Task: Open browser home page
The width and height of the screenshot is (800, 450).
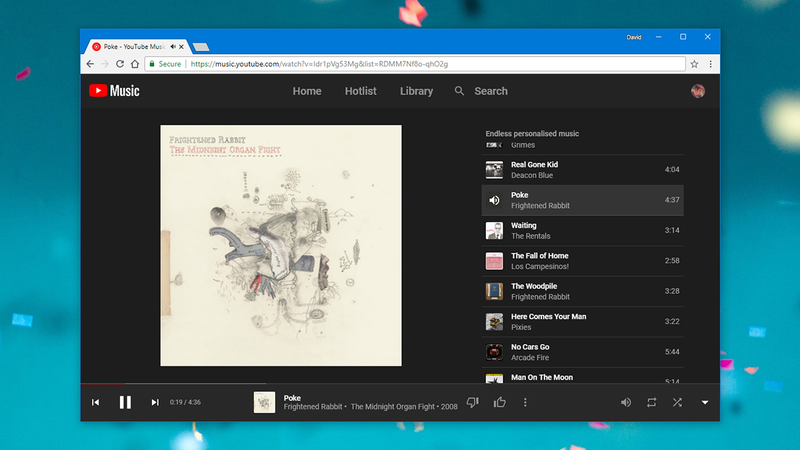Action: coord(135,64)
